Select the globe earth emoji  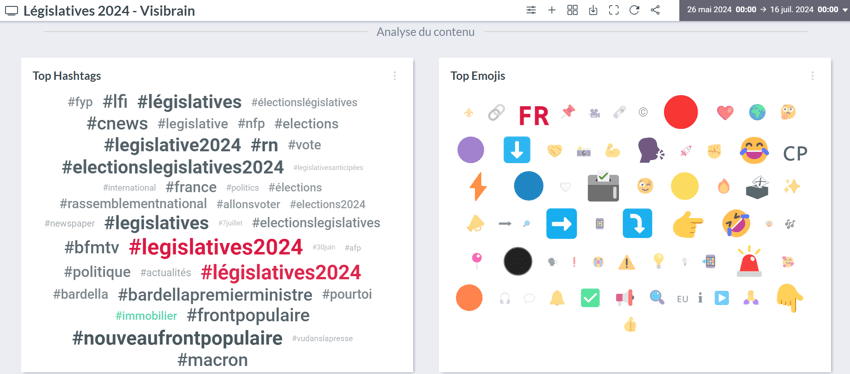(757, 112)
